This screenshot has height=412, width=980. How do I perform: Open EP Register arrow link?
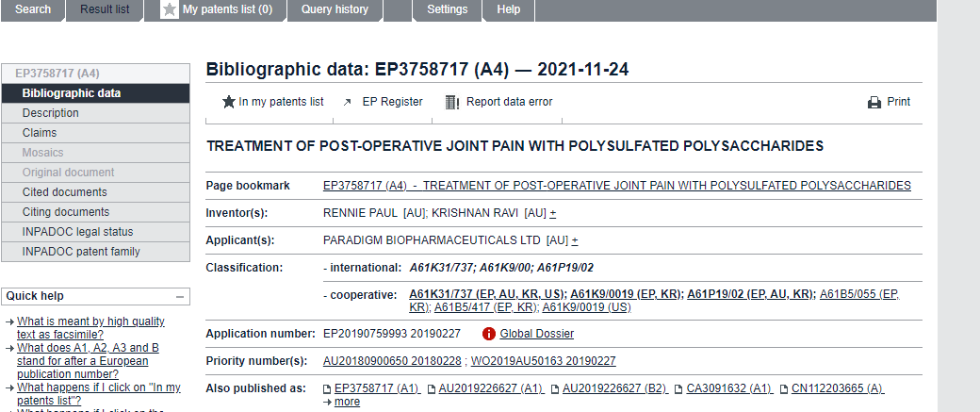point(348,102)
